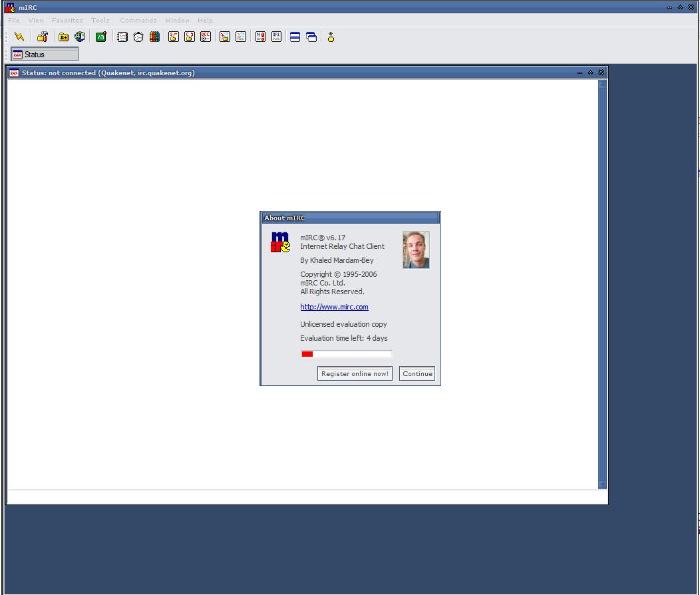
Task: Click 'Copyright © 1995-2006' text
Action: 339,274
